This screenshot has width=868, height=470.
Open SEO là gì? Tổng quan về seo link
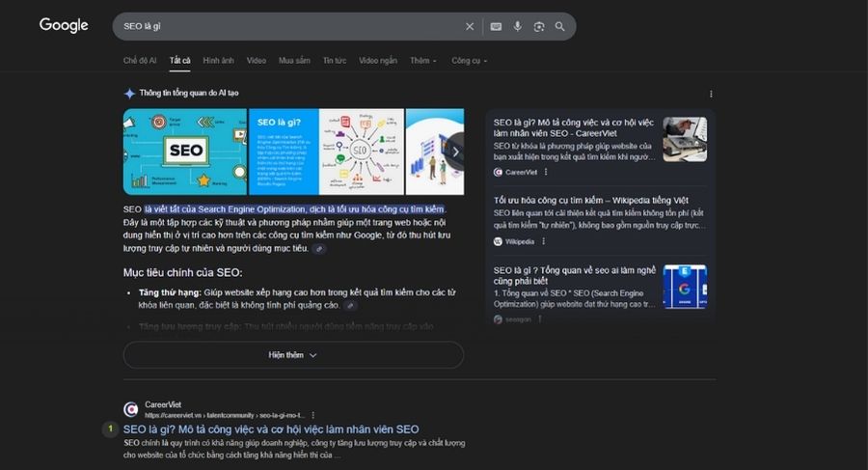point(575,275)
